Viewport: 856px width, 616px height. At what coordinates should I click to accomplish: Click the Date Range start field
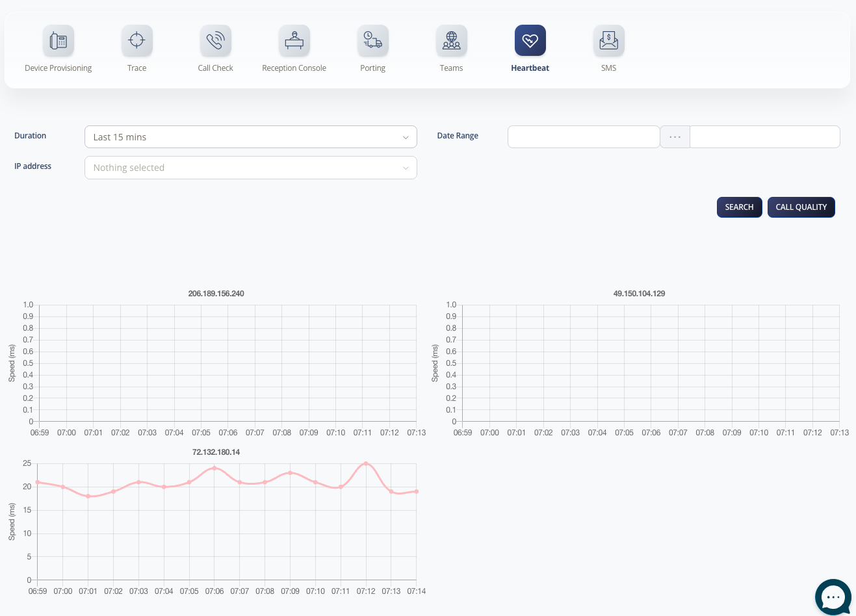(583, 137)
